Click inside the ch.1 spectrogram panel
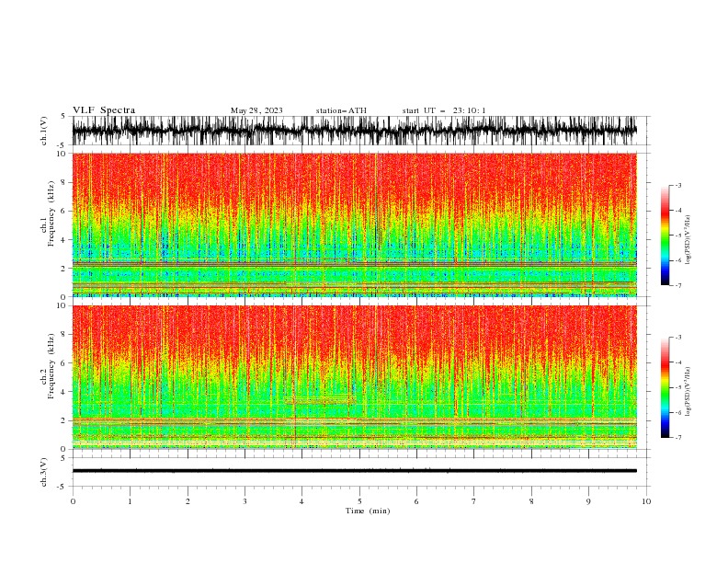728x563 pixels. pyautogui.click(x=355, y=224)
